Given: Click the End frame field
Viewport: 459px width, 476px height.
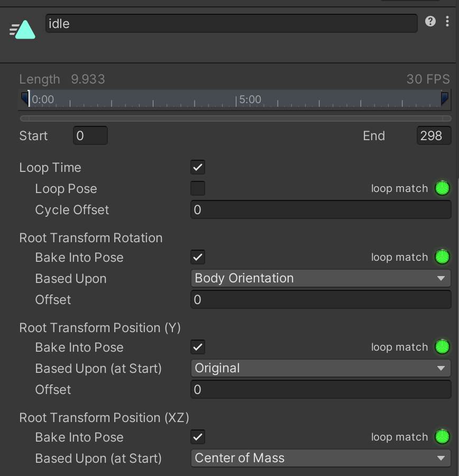Looking at the screenshot, I should (x=434, y=136).
